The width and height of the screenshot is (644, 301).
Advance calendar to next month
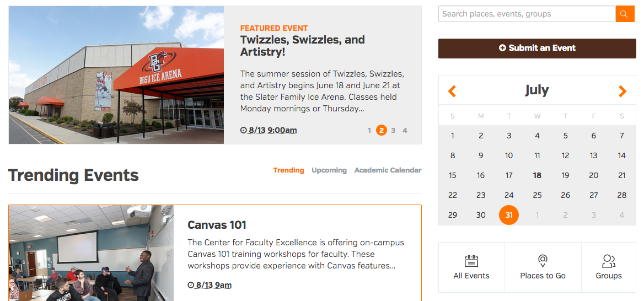coord(622,91)
